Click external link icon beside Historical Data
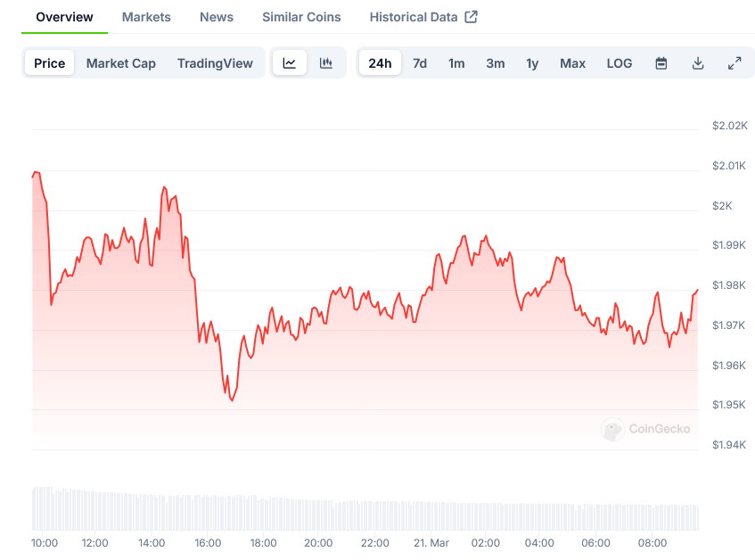Viewport: 755px width, 560px height. click(472, 17)
